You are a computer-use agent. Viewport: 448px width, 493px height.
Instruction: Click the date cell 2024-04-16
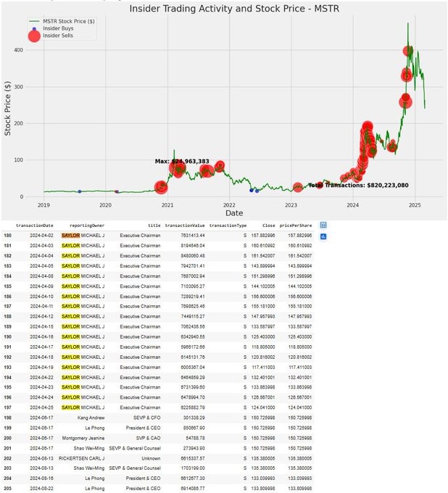41,336
